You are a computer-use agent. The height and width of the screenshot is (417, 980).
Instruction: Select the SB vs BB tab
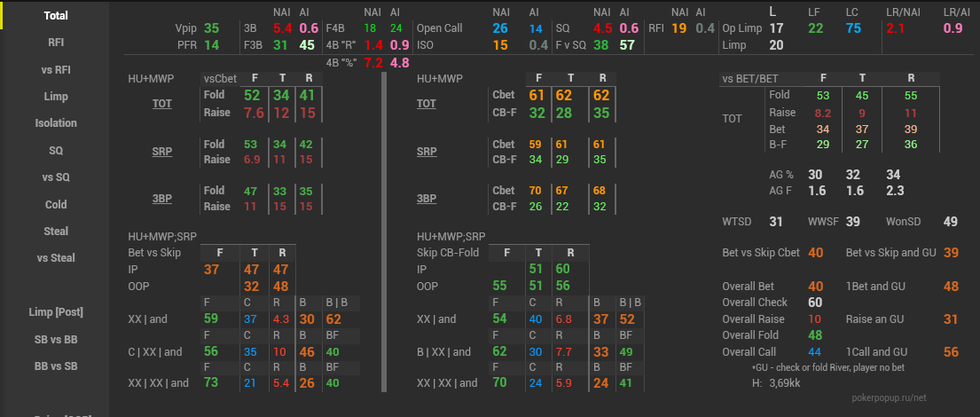[56, 339]
